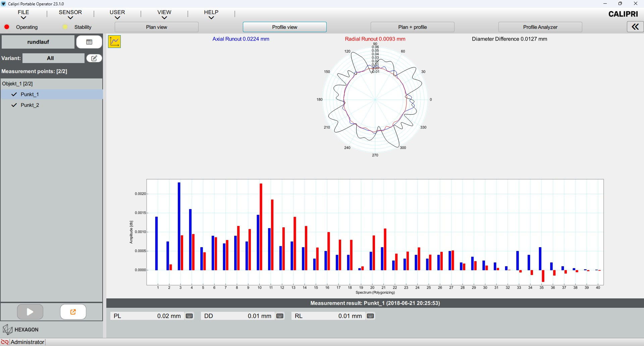
Task: Click the Diameter Difference 0.0127 mm label
Action: point(509,39)
